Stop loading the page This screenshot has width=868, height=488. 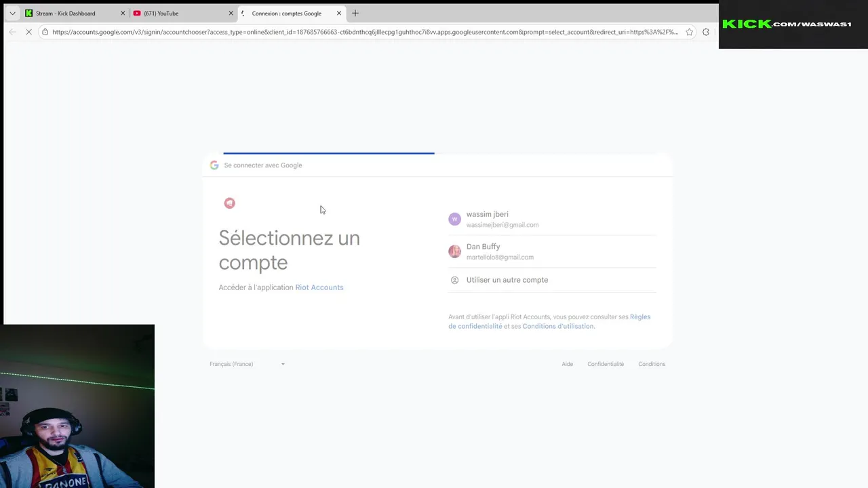click(29, 32)
